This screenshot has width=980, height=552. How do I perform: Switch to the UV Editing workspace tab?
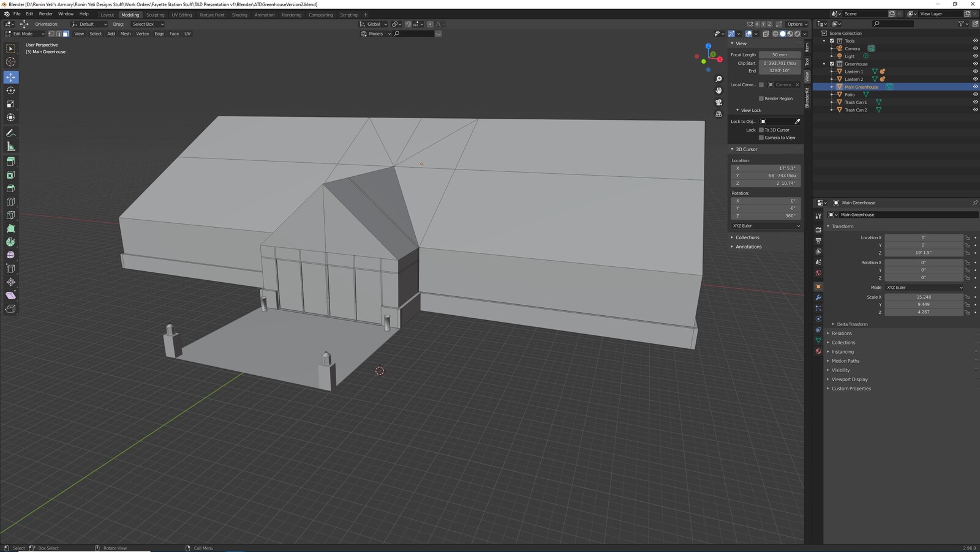coord(182,15)
